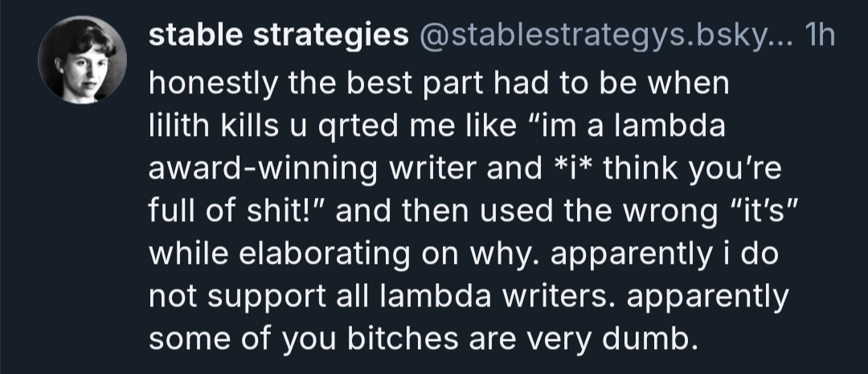868x374 pixels.
Task: Click the profile avatar photo
Action: point(83,60)
